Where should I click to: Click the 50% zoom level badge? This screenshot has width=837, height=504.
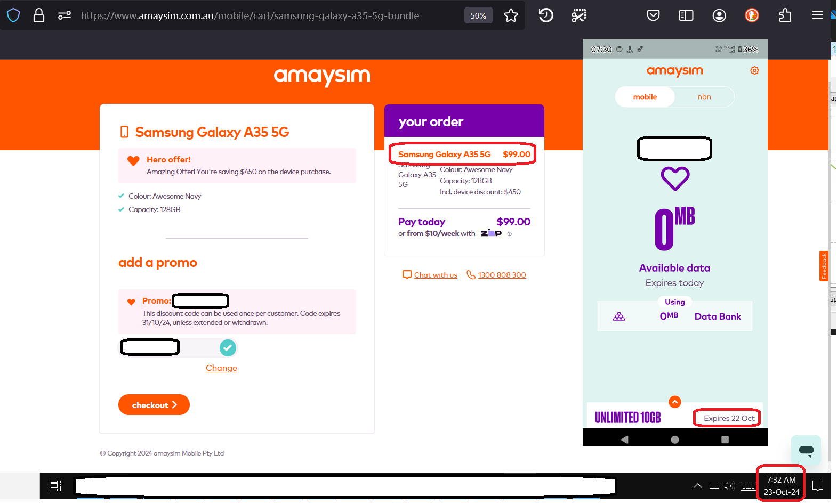(478, 15)
